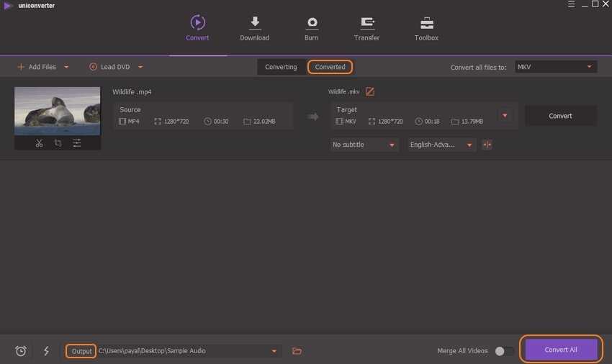Click the crop icon under thumbnail
This screenshot has width=612, height=364.
(x=58, y=143)
